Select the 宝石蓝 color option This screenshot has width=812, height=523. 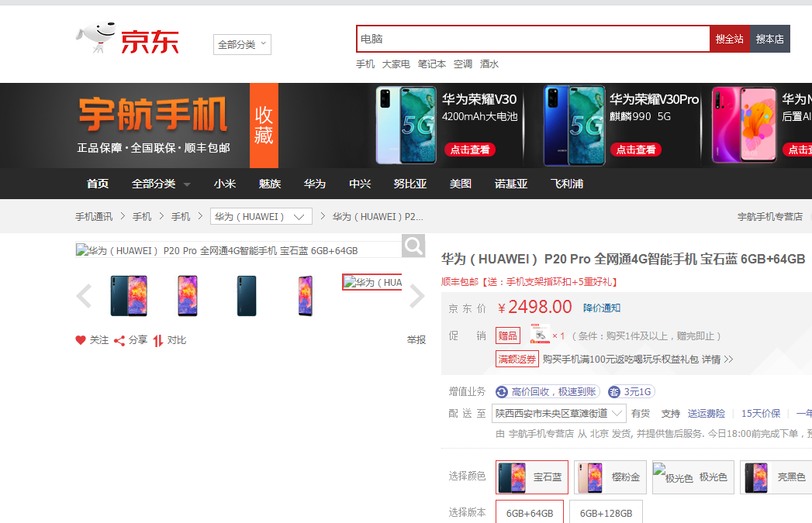(x=532, y=477)
